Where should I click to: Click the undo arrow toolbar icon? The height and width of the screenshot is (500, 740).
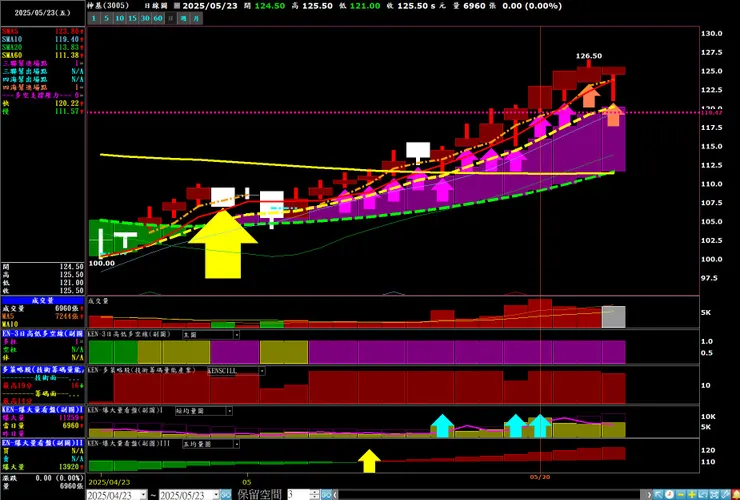point(703,495)
